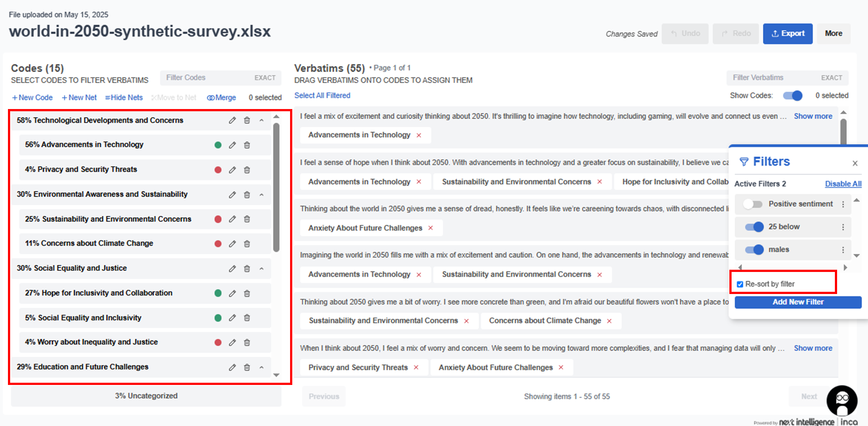Delete the Social Equality and Justice net

(247, 268)
